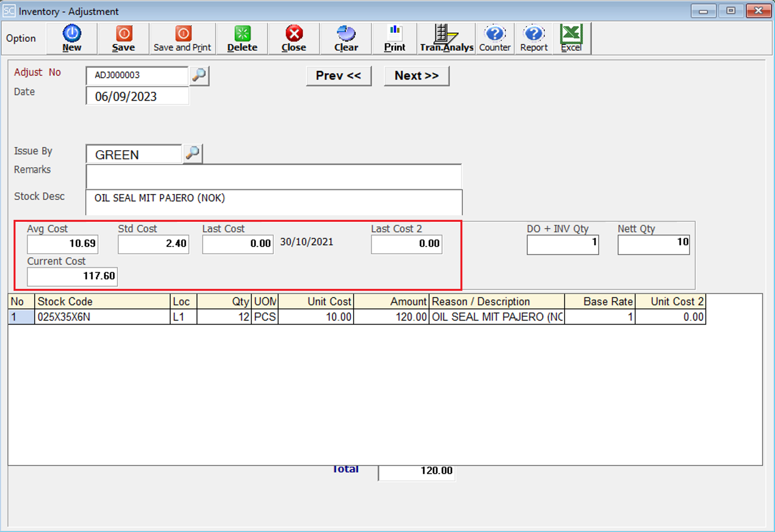Click the Reason / Description column header
Viewport: 775px width, 532px height.
point(496,301)
